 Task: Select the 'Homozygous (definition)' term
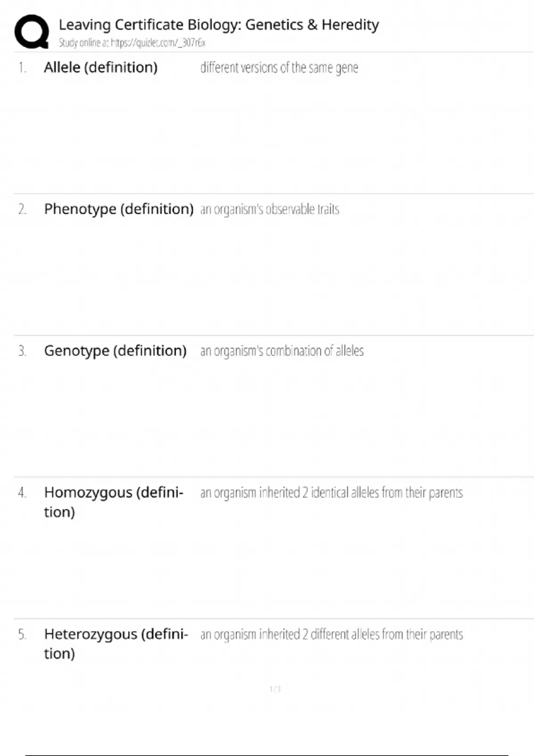113,502
